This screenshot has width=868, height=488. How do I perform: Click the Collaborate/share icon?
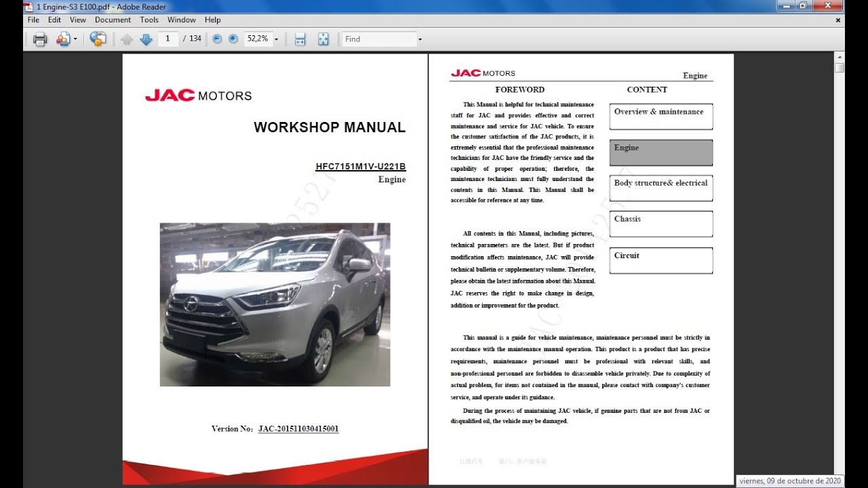63,39
